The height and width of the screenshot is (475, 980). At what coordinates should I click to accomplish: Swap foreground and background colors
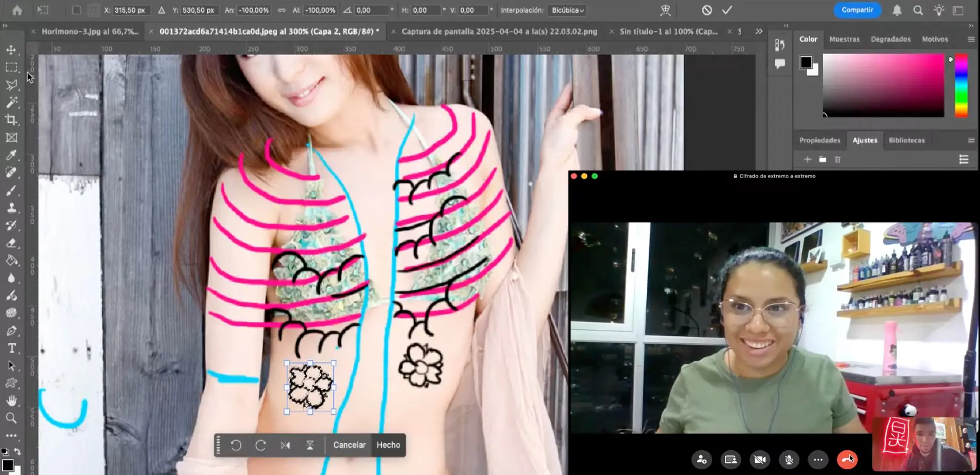coord(17,452)
